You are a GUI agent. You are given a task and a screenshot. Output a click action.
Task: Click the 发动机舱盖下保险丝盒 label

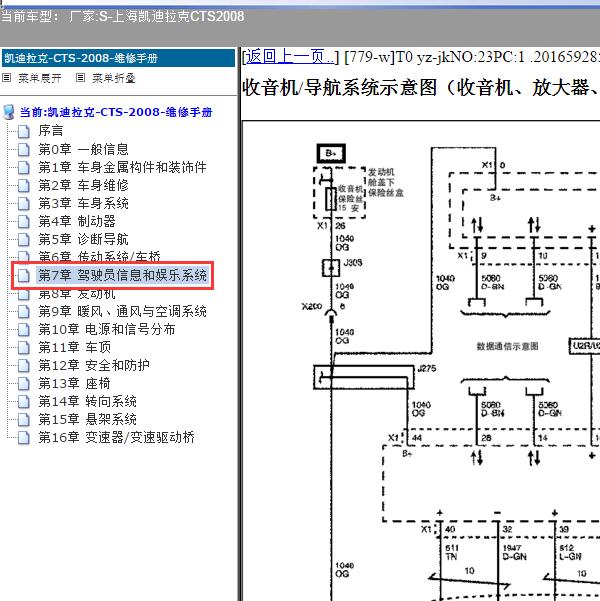click(386, 182)
